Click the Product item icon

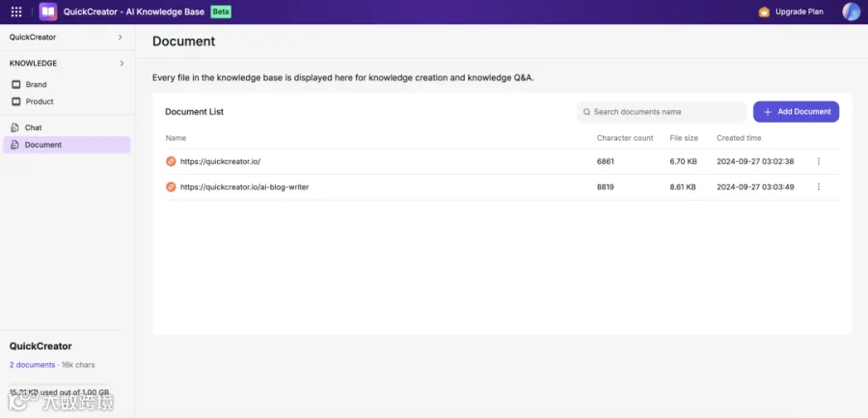(x=16, y=101)
